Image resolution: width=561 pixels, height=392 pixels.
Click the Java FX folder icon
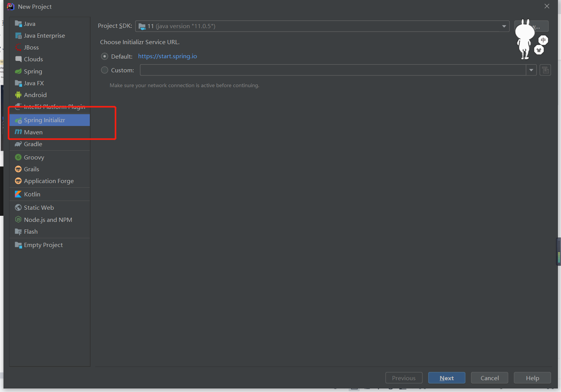[x=18, y=83]
